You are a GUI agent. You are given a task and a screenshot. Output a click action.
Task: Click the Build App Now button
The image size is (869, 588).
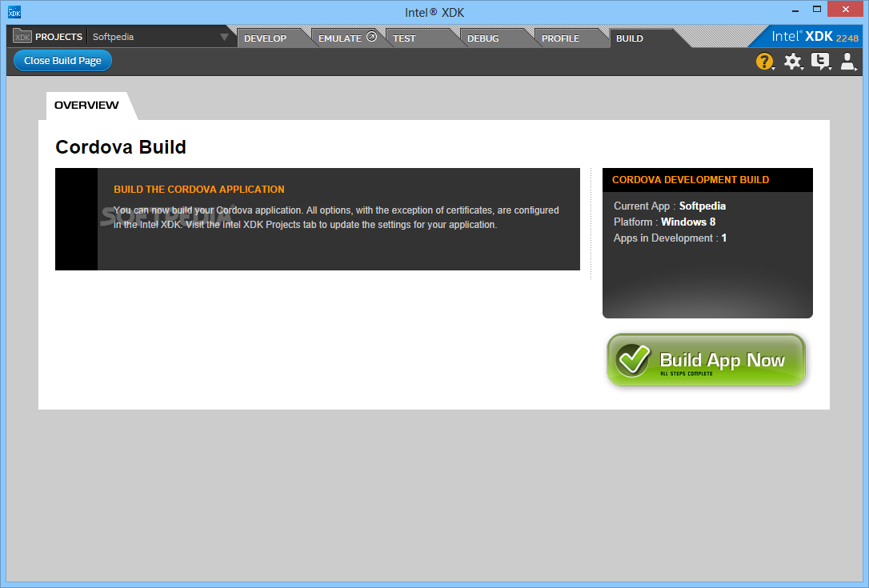pos(706,360)
